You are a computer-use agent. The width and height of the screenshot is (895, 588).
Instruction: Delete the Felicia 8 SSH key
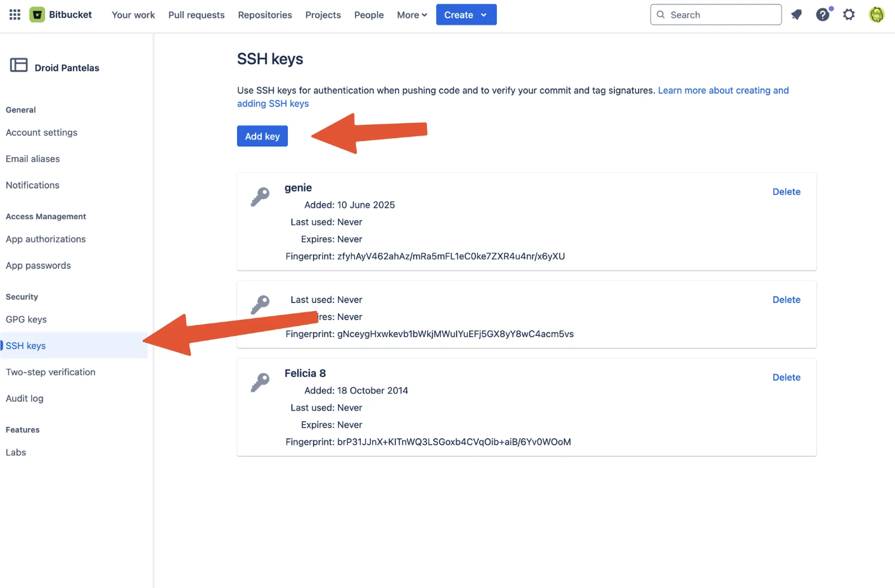pyautogui.click(x=786, y=377)
